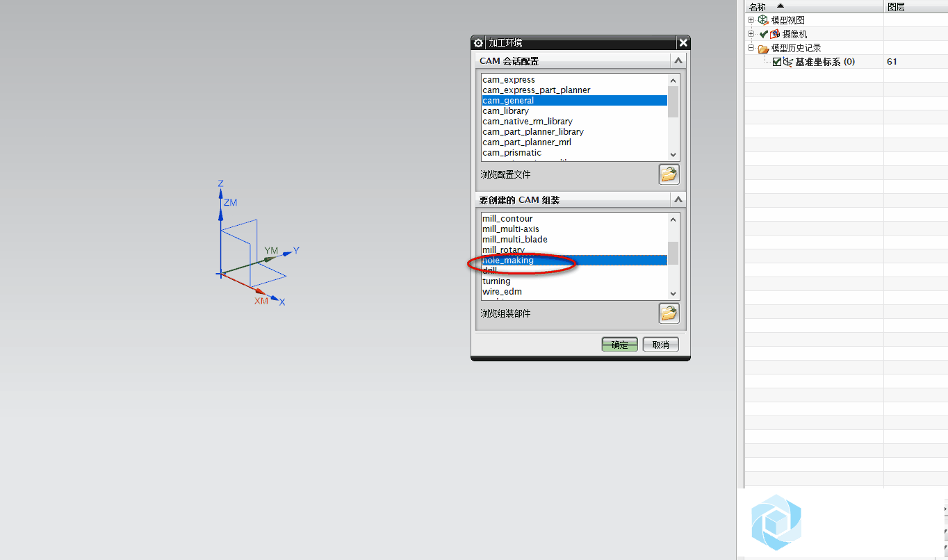This screenshot has height=560, width=948.
Task: Expand the 摄像机 tree node
Action: tap(751, 34)
